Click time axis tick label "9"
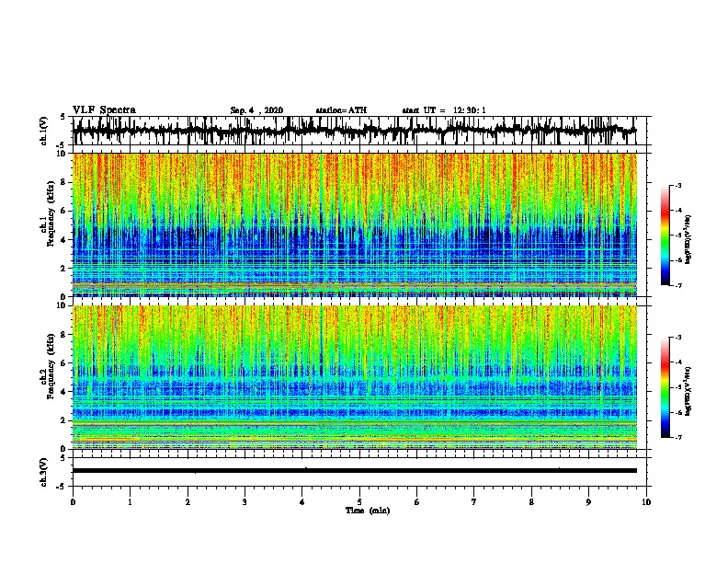728x563 pixels. tap(588, 502)
